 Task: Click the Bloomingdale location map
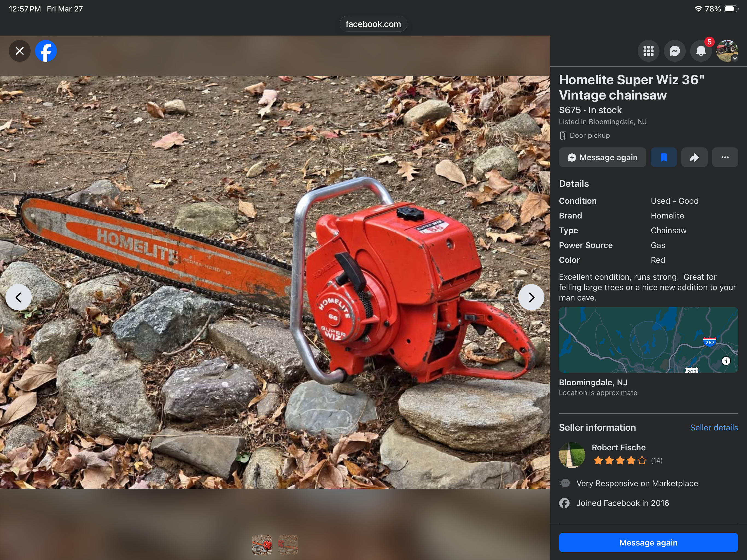tap(642, 340)
